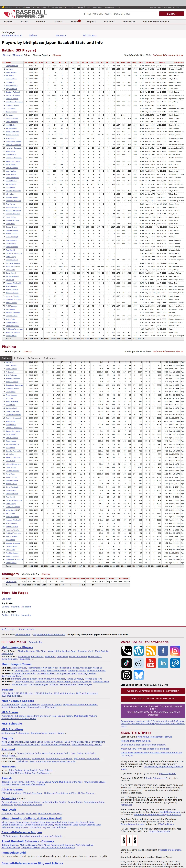Open the Reddit icon
Viewport: 186px width, 868px height.
139,663
